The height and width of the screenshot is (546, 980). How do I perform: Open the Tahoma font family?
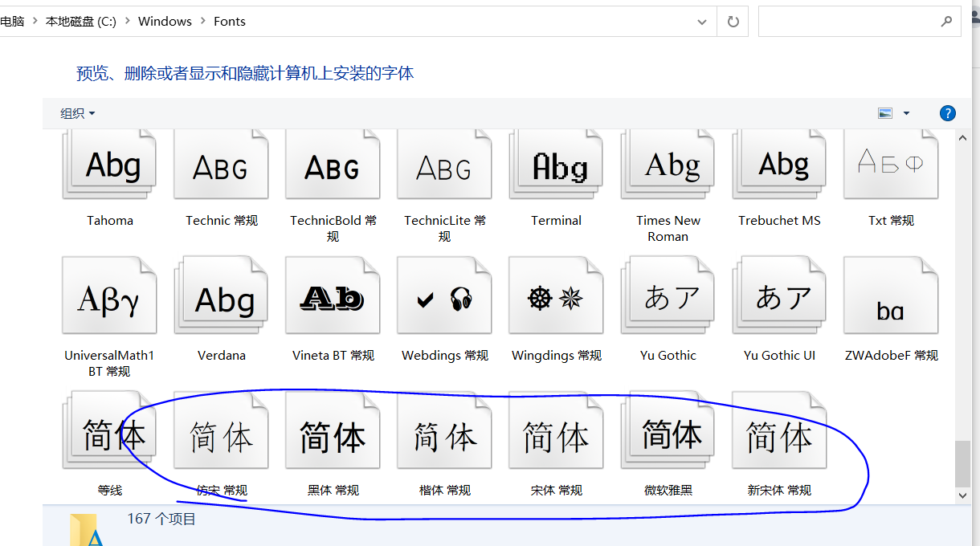(110, 167)
